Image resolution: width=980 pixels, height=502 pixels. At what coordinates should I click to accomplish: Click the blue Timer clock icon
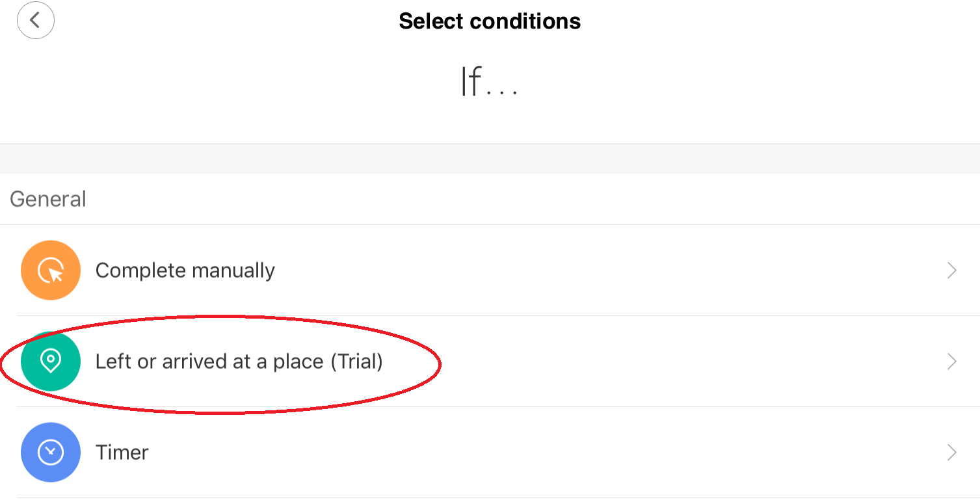(51, 453)
